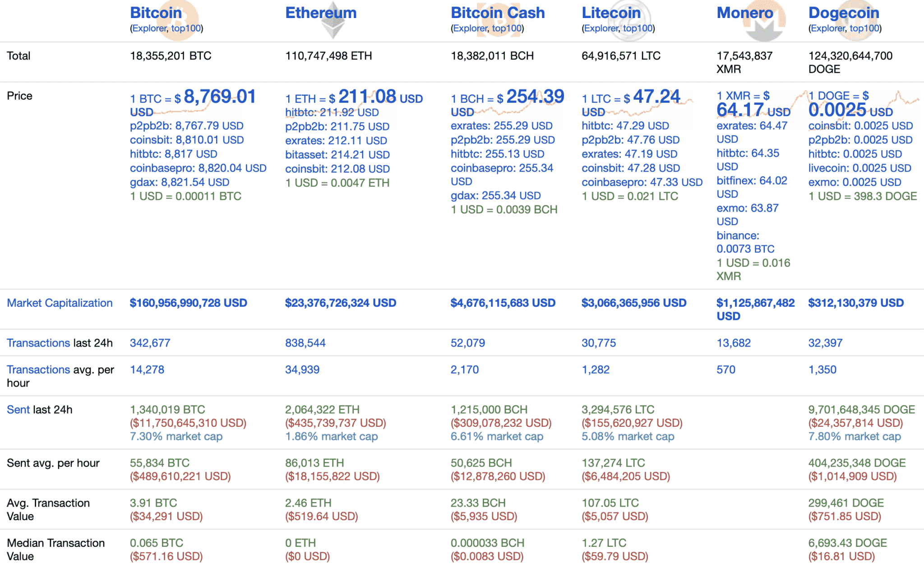The image size is (924, 568).
Task: Click Monero price 64.17 USD
Action: (x=753, y=110)
